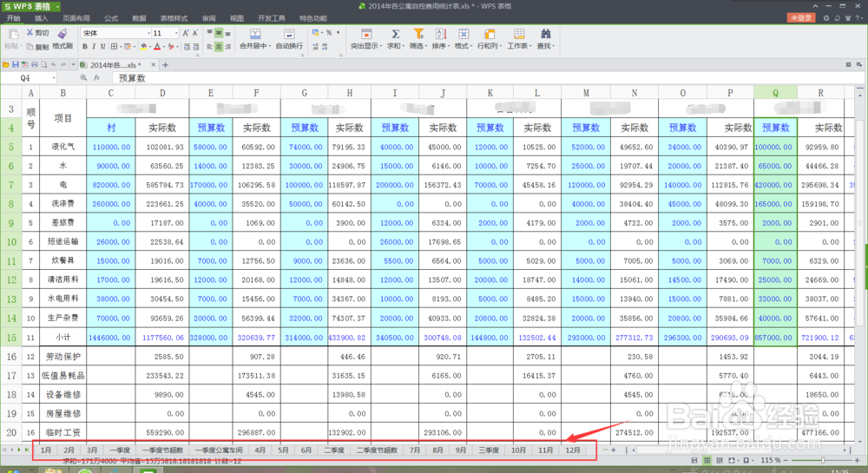This screenshot has width=868, height=473.
Task: Open the 页面布局 (Page Layout) ribbon tab
Action: (76, 18)
